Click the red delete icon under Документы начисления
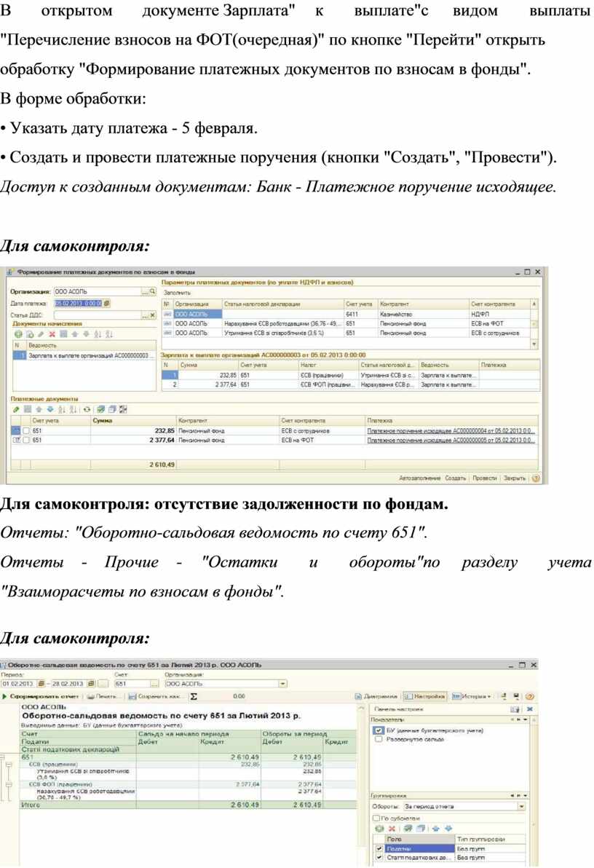This screenshot has width=594, height=868. [x=52, y=334]
